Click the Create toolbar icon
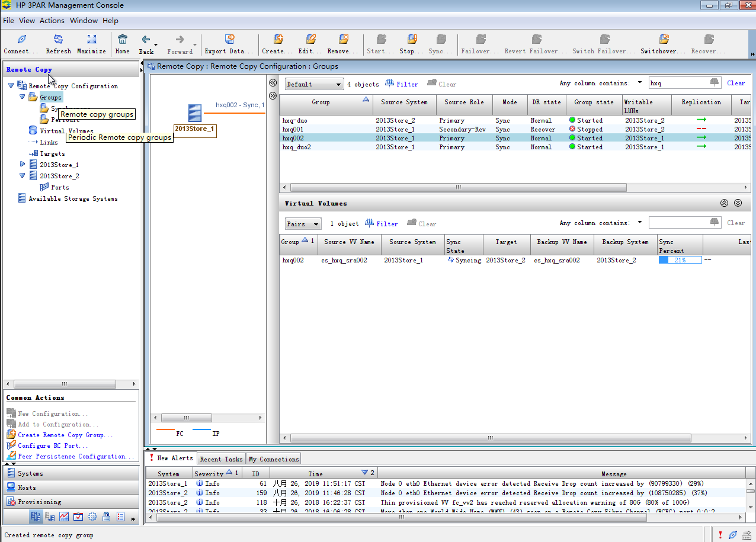The image size is (756, 542). [278, 40]
